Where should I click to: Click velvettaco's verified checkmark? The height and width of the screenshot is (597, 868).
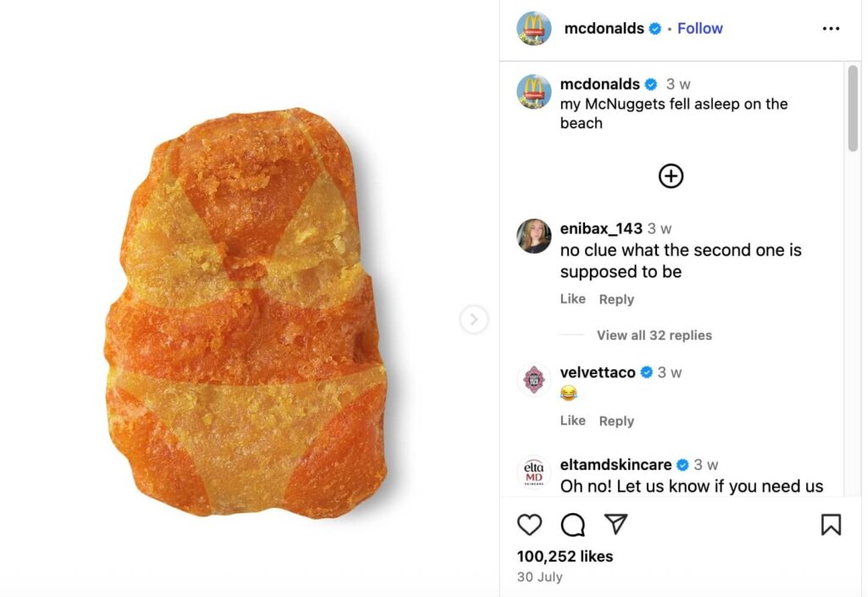645,371
